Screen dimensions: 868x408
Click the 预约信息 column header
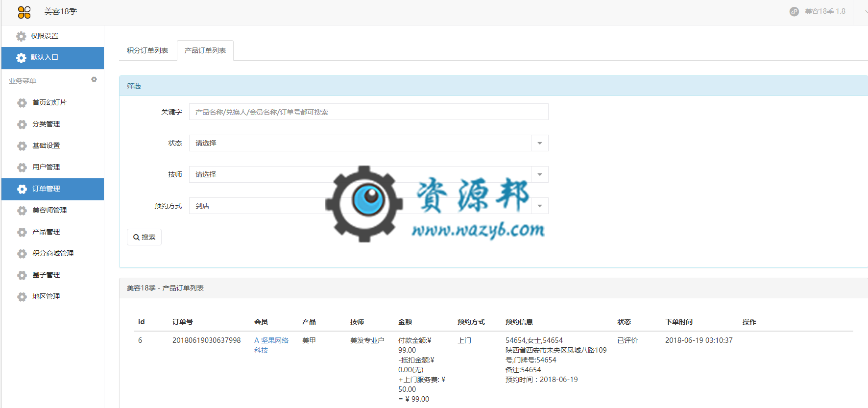(x=519, y=322)
